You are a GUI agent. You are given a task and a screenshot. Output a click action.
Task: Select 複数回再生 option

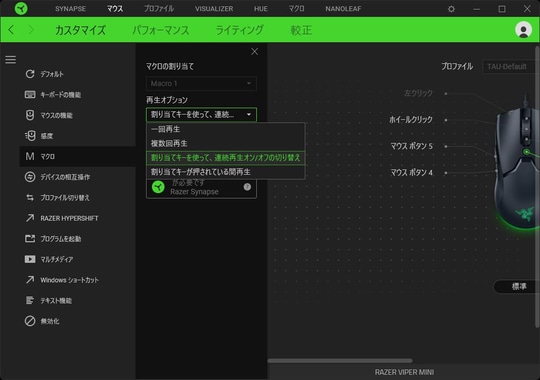coord(226,144)
